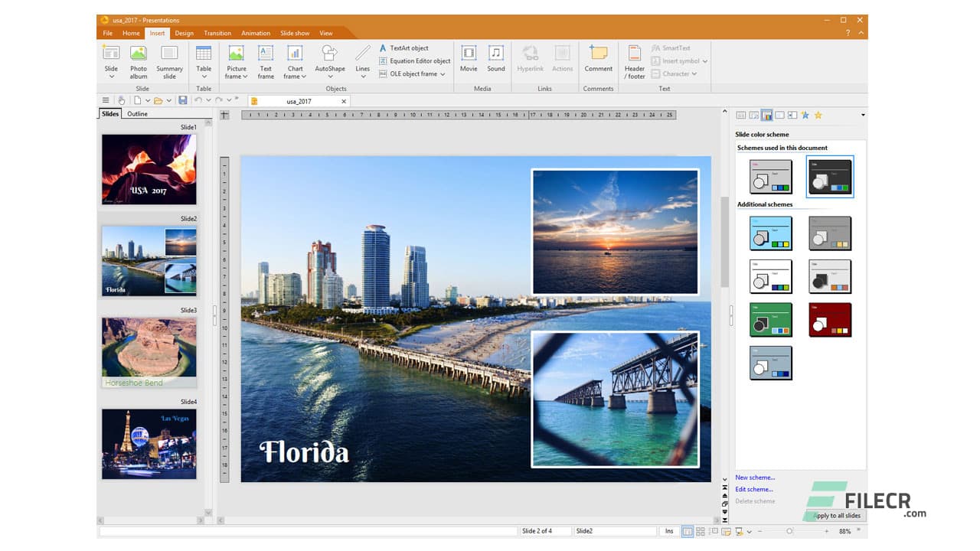Expand the AutoShape dropdown
The width and height of the screenshot is (980, 551).
point(330,77)
